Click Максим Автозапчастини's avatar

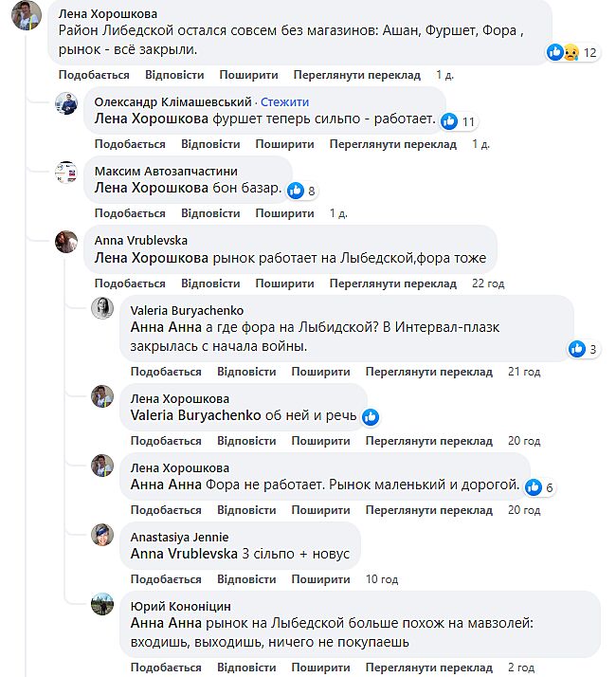(x=65, y=172)
